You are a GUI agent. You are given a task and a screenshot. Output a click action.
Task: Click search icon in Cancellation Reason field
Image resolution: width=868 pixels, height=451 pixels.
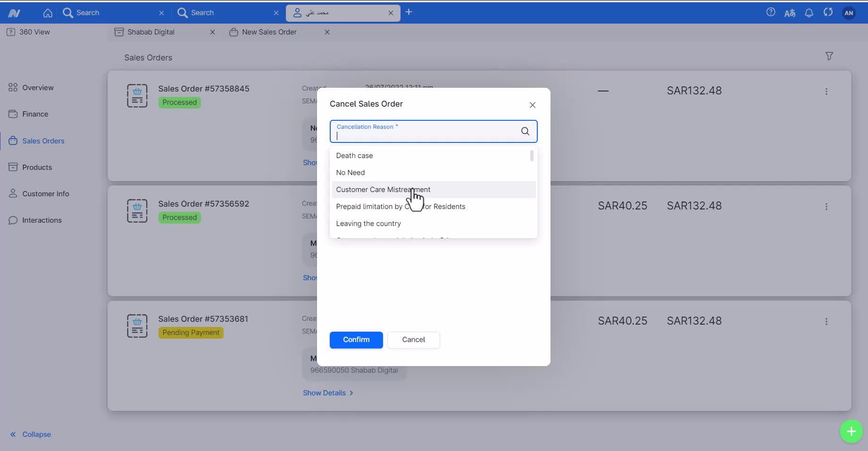click(525, 131)
